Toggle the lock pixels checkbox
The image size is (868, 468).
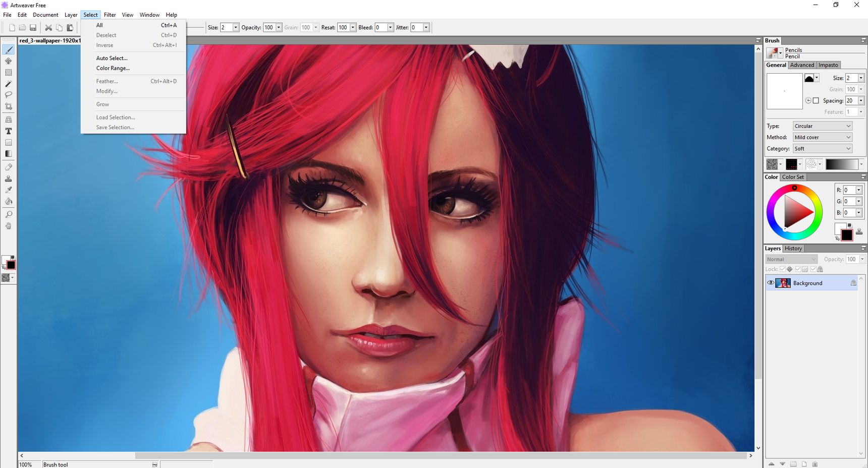click(797, 269)
